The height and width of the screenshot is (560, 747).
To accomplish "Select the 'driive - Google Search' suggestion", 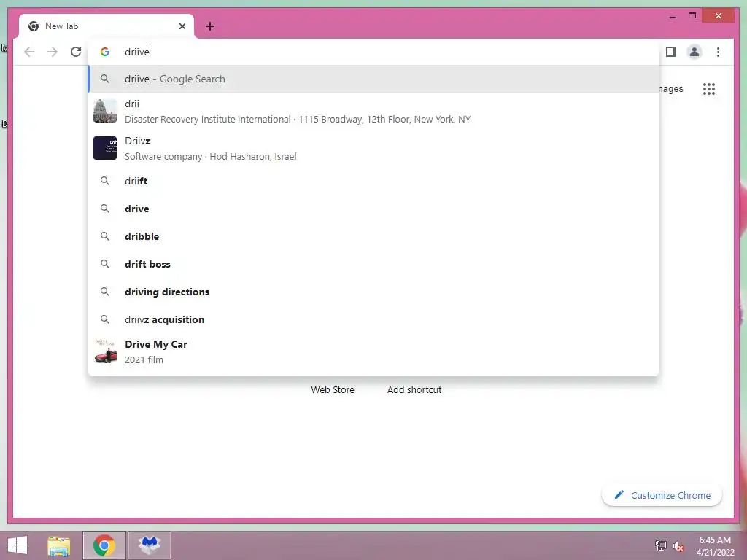I will point(373,79).
